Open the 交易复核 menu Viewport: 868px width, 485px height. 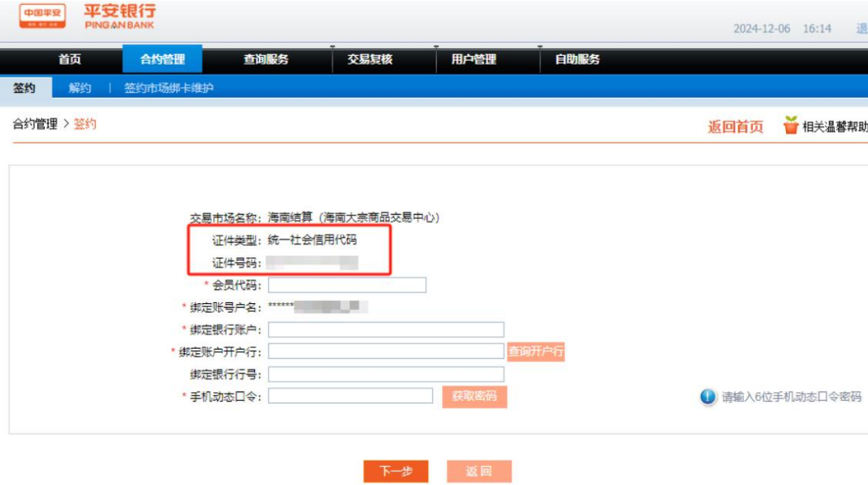[370, 60]
